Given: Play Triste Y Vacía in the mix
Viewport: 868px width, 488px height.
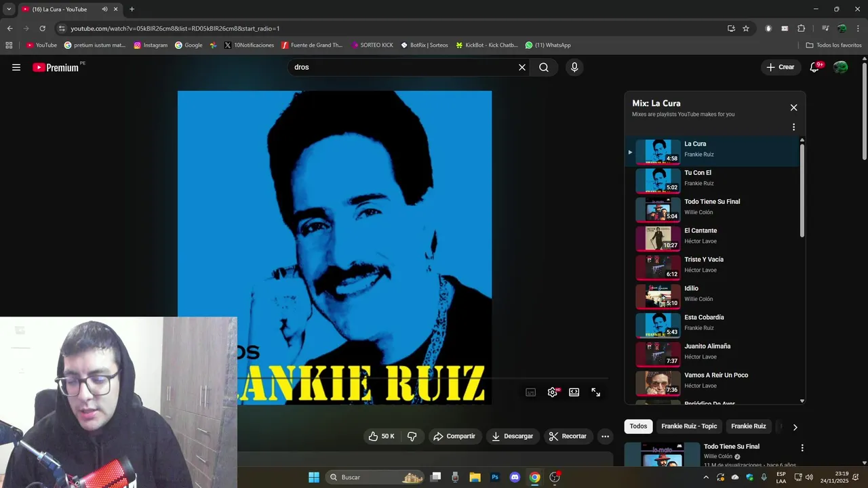Looking at the screenshot, I should point(712,268).
